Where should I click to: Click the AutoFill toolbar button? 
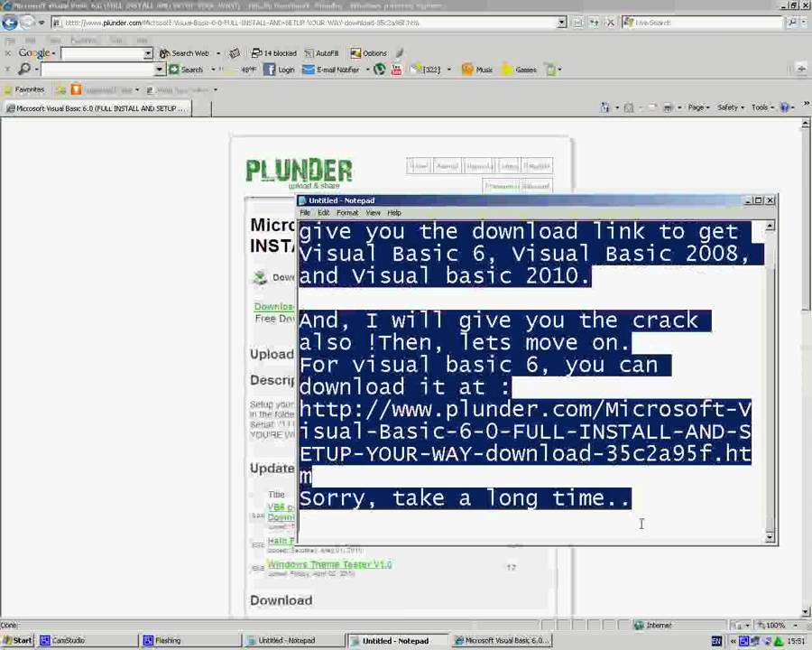tap(321, 53)
